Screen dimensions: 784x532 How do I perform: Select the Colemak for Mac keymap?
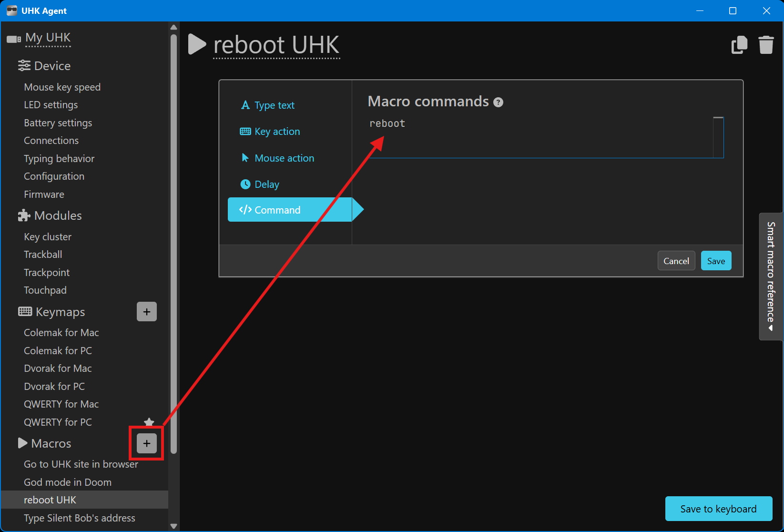coord(61,333)
